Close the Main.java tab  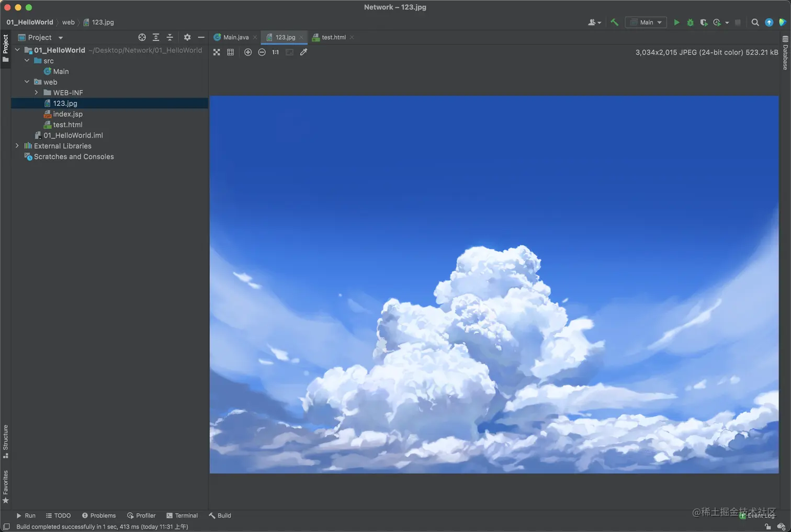255,38
